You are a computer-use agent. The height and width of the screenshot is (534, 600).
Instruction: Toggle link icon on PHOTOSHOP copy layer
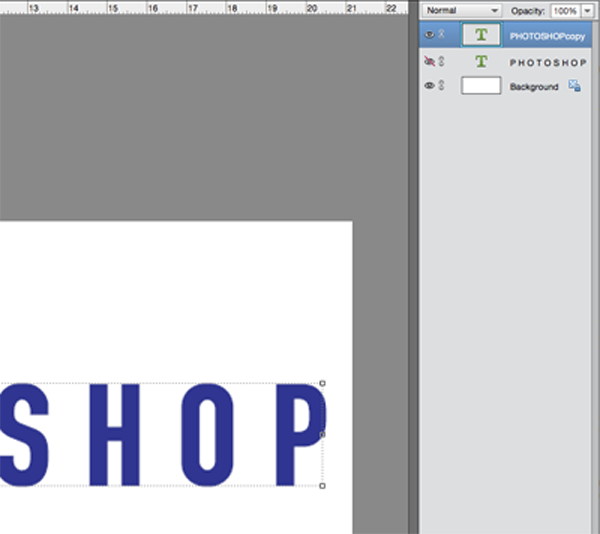441,34
